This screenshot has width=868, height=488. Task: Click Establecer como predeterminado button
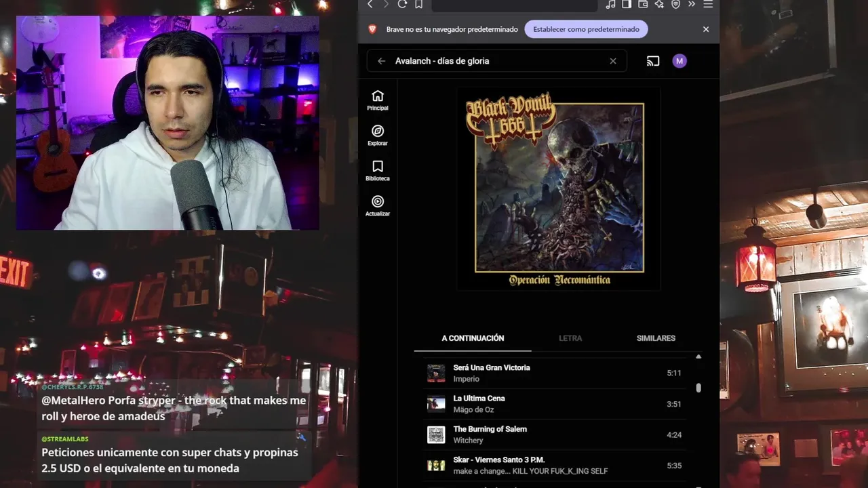point(586,29)
